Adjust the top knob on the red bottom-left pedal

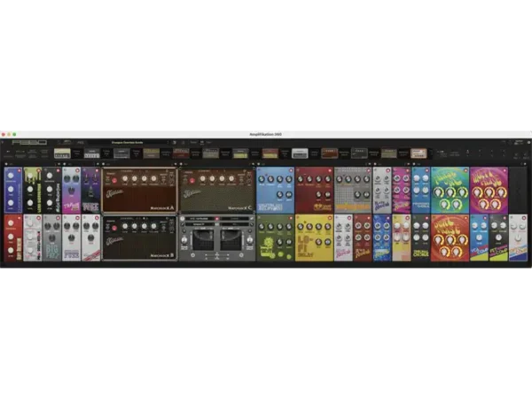(x=11, y=223)
